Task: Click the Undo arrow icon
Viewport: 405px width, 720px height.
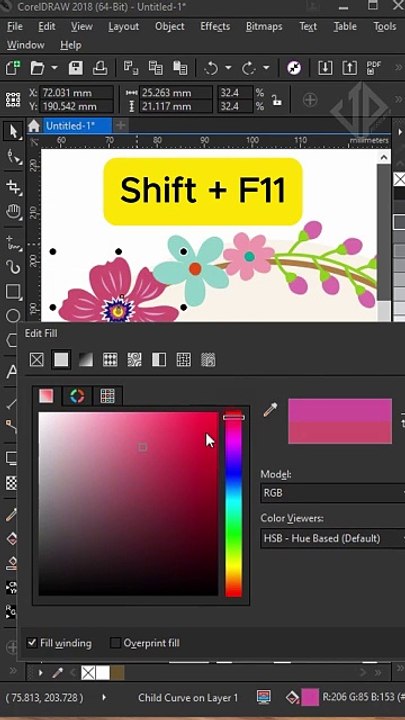Action: pyautogui.click(x=211, y=69)
